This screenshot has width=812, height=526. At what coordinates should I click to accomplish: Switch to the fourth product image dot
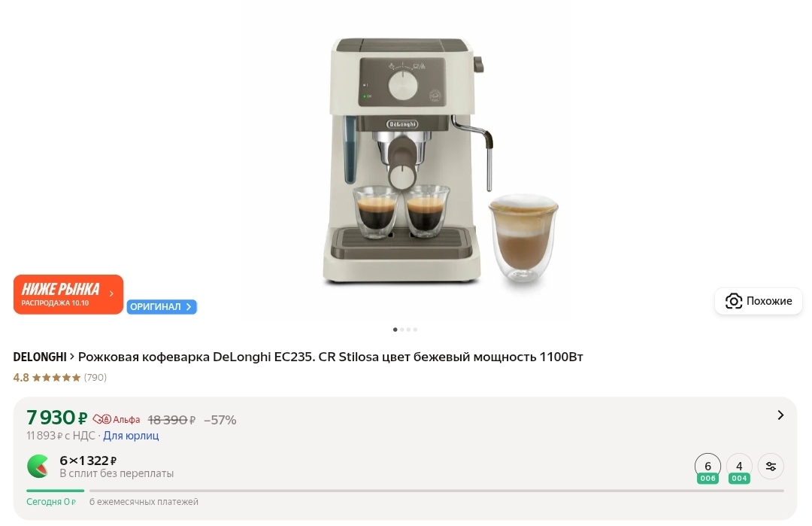coord(415,330)
